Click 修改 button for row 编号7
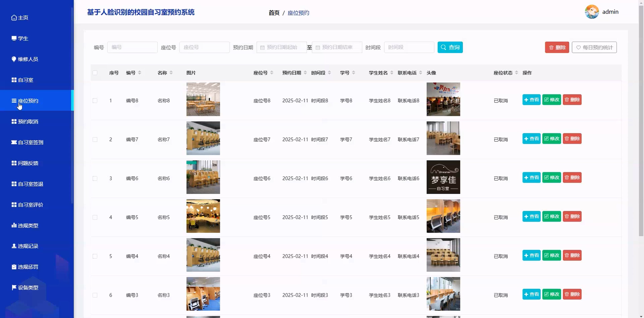This screenshot has width=644, height=318. click(551, 139)
